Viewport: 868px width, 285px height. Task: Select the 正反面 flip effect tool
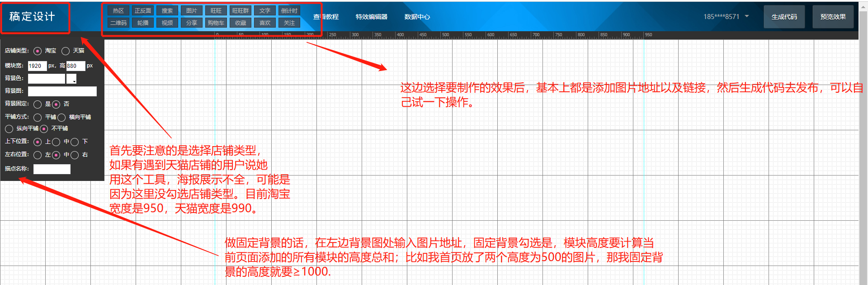point(143,10)
